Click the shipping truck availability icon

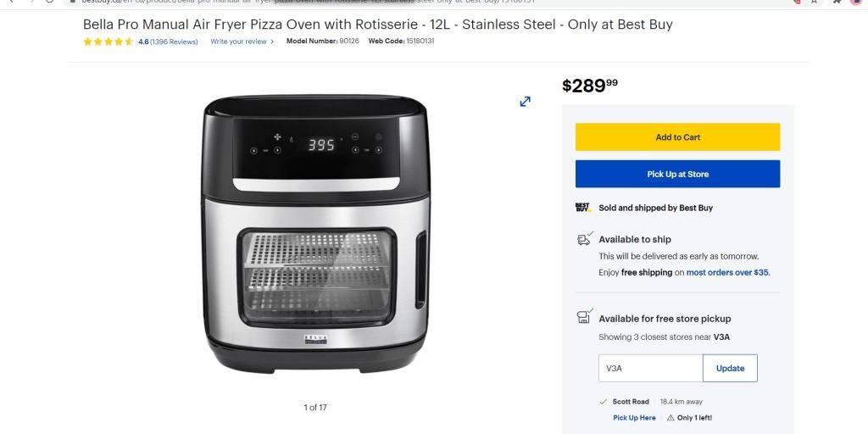click(584, 240)
